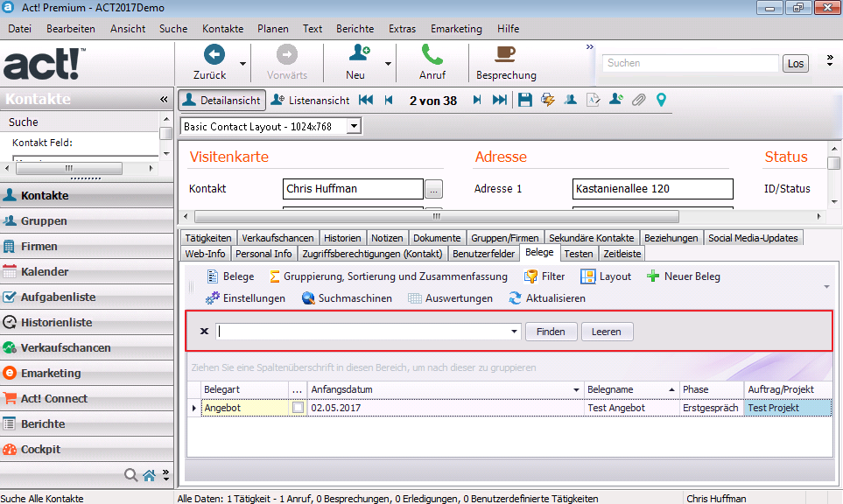The width and height of the screenshot is (843, 504).
Task: Click the Neu new contact icon
Action: (359, 53)
